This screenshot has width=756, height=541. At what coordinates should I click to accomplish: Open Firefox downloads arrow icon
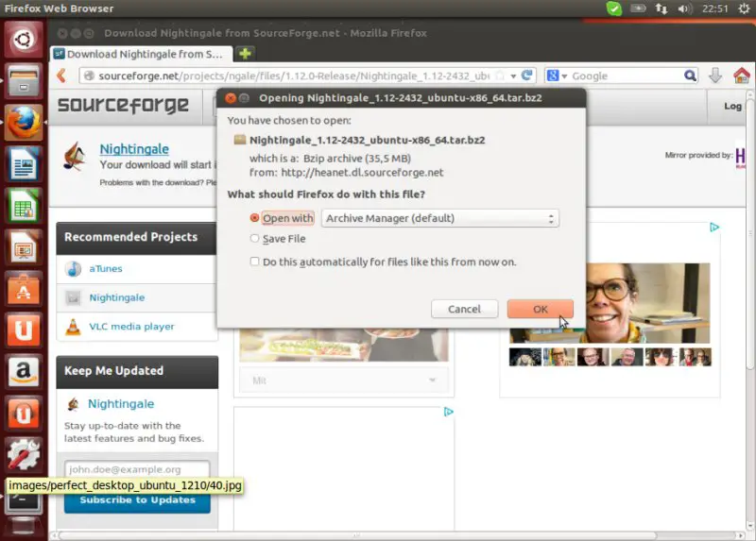[715, 76]
